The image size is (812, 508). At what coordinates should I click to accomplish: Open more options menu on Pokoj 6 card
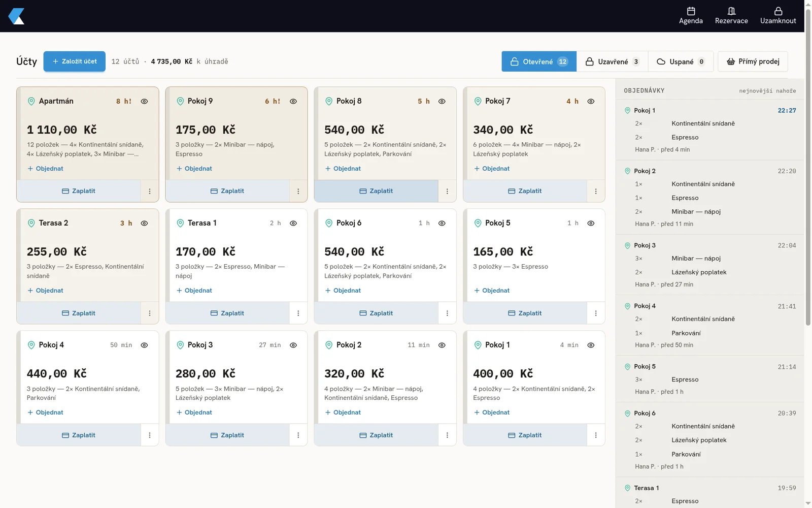[x=447, y=313]
